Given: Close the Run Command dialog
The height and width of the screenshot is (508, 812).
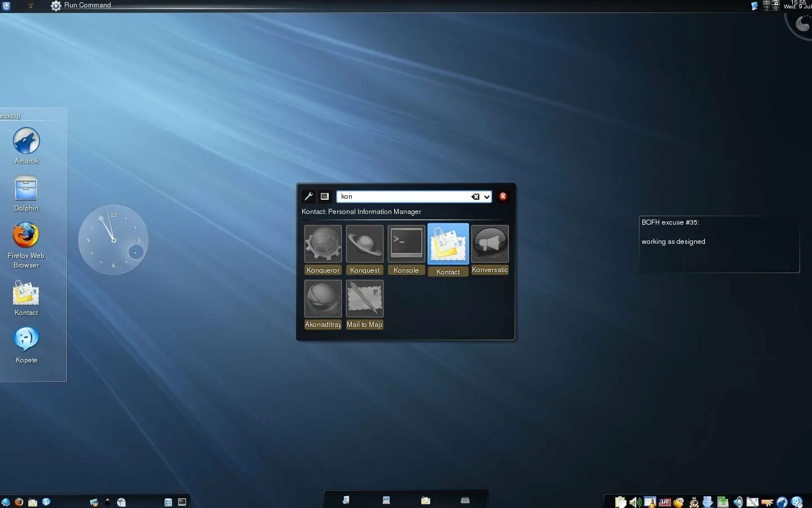Looking at the screenshot, I should (x=503, y=196).
